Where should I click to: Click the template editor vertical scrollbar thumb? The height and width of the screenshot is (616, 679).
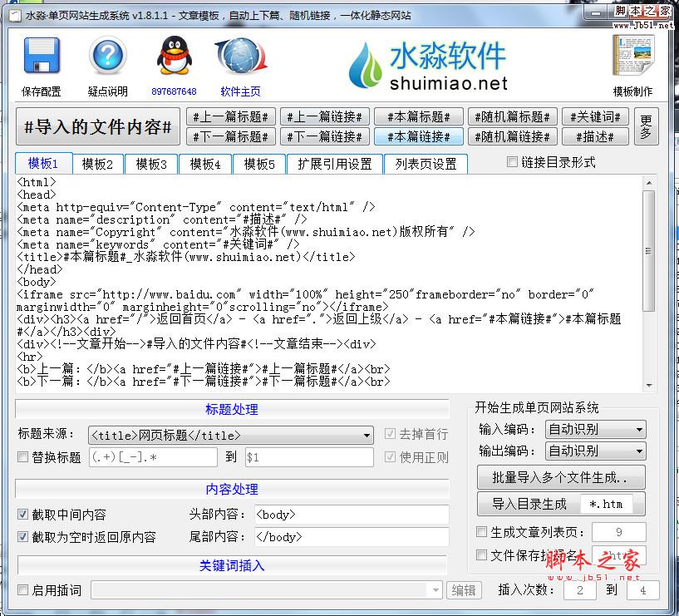(649, 251)
